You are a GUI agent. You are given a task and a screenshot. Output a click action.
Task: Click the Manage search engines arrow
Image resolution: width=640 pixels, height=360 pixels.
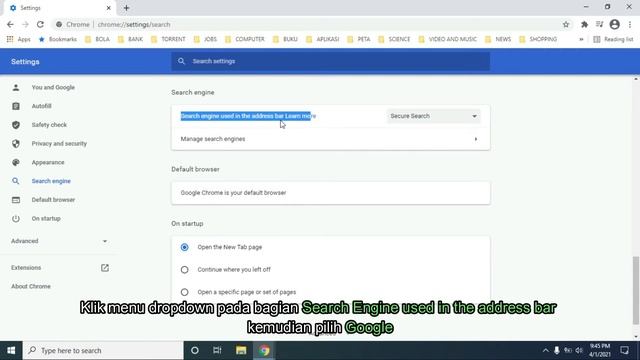(x=476, y=139)
